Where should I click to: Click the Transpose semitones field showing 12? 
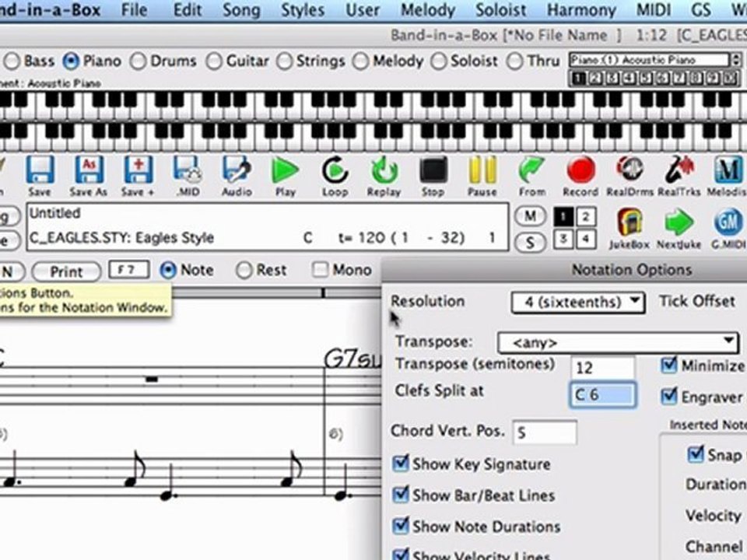click(602, 368)
